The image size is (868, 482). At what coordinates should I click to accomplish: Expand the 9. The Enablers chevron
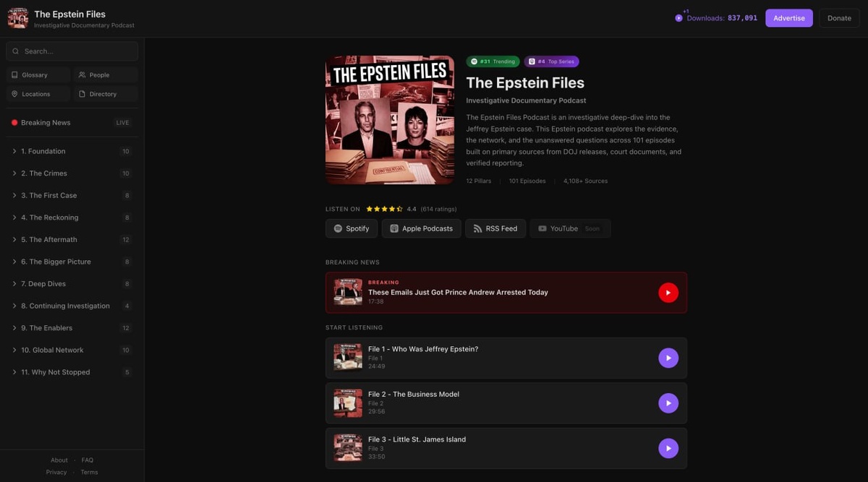point(14,328)
